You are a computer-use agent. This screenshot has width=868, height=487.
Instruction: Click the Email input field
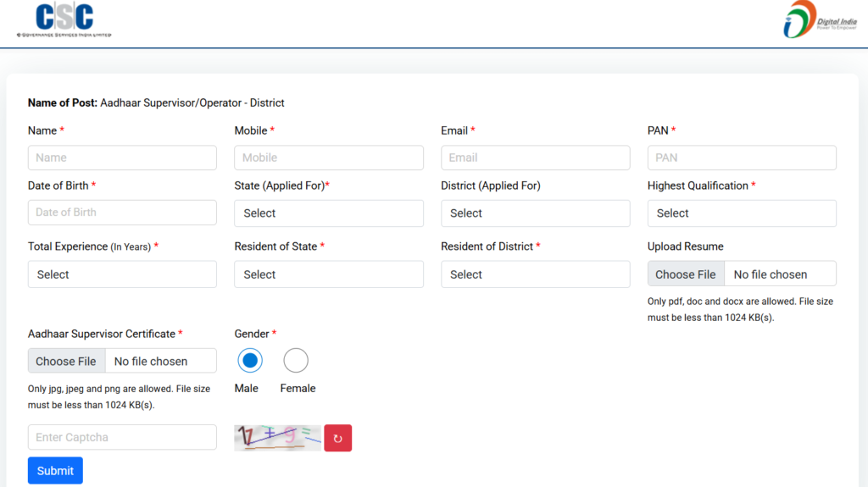pos(535,158)
